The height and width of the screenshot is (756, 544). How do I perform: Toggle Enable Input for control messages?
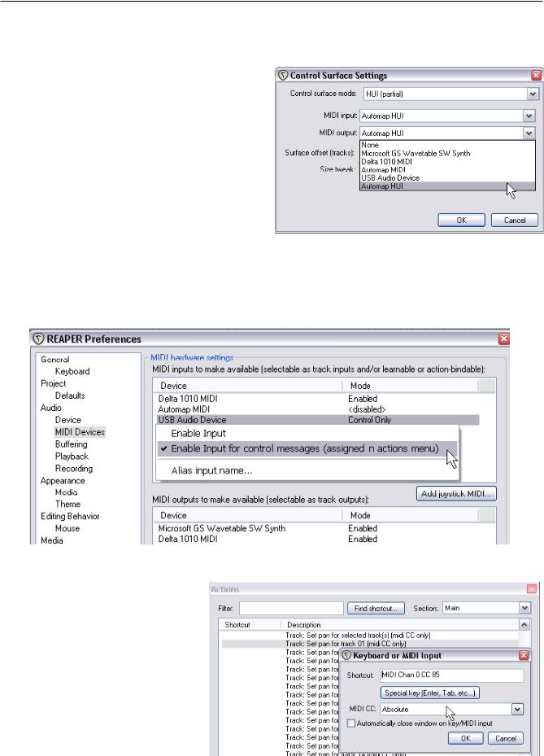307,448
